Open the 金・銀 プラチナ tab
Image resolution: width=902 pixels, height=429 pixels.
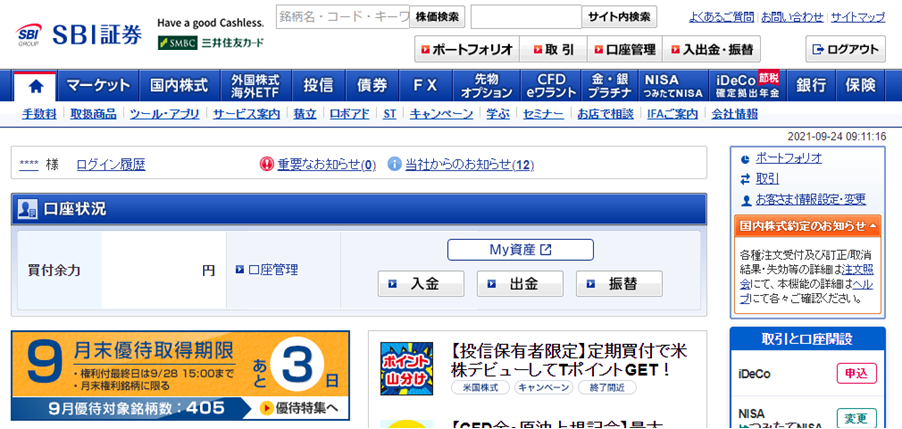click(x=610, y=86)
